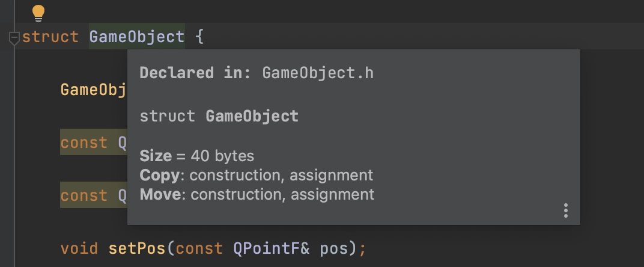Click the QPointF& parameter type
Image resolution: width=644 pixels, height=267 pixels.
pos(272,248)
